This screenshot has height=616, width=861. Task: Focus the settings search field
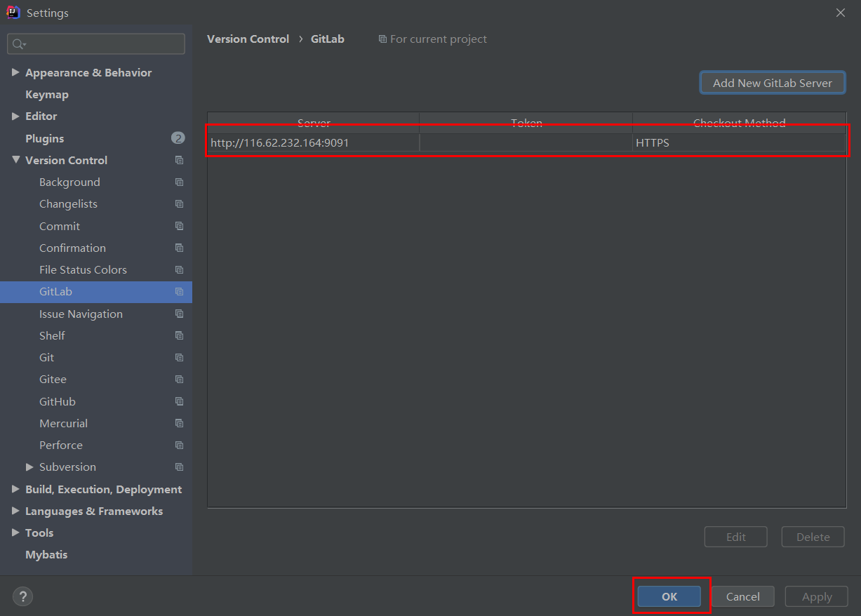96,44
